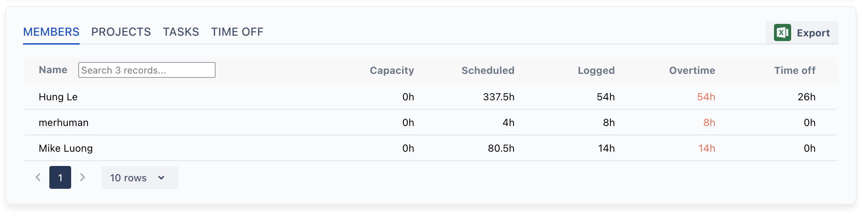
Task: Sort by the Capacity column header
Action: (391, 70)
